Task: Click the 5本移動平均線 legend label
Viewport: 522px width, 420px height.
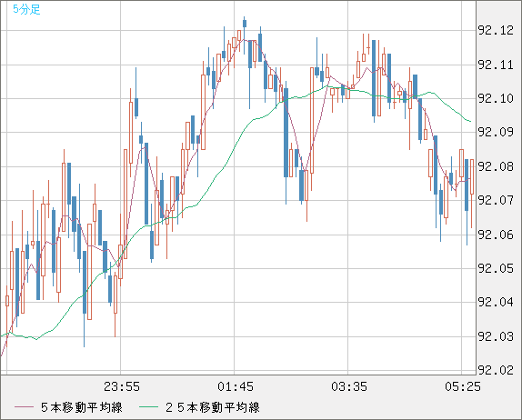Action: [x=82, y=407]
